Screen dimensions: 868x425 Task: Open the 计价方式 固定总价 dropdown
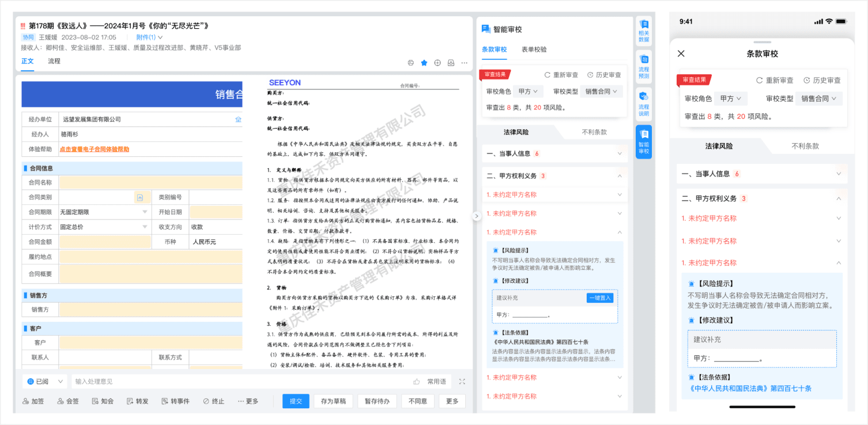pos(104,227)
